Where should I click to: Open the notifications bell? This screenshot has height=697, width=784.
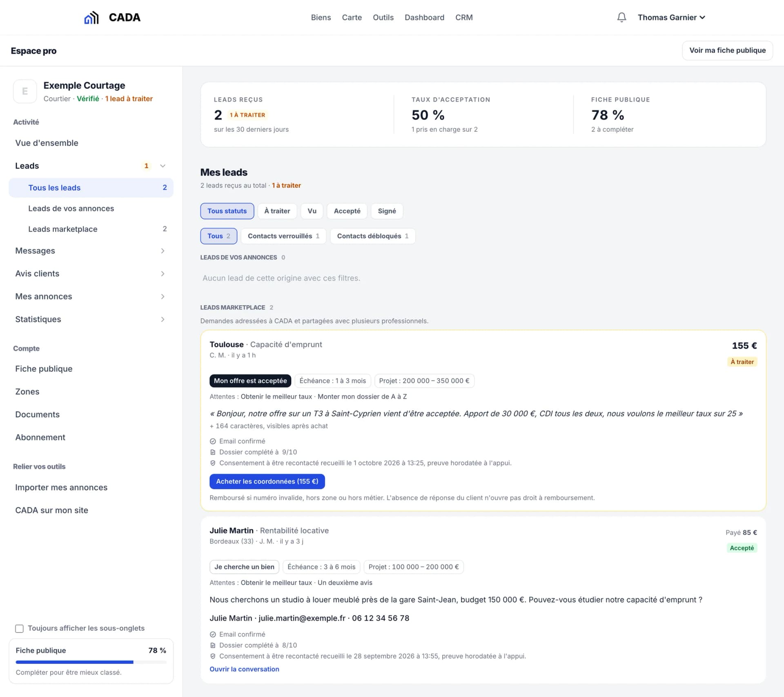coord(621,17)
